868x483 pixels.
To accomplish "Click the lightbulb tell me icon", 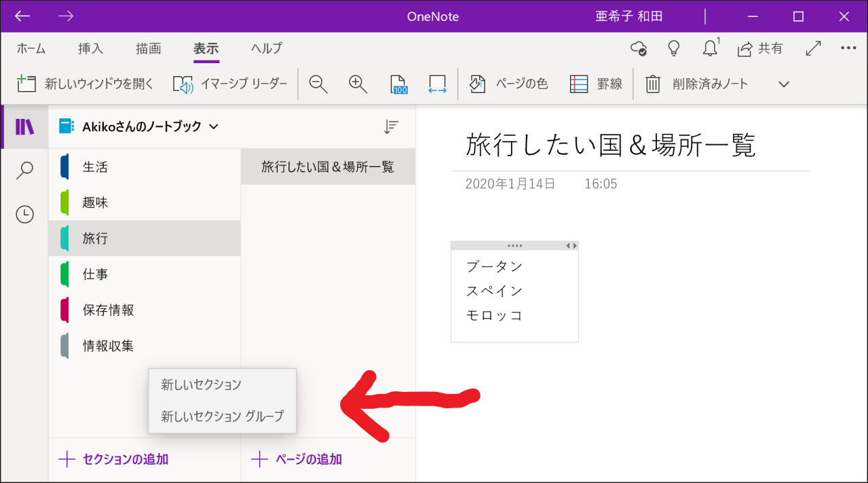I will click(x=674, y=48).
